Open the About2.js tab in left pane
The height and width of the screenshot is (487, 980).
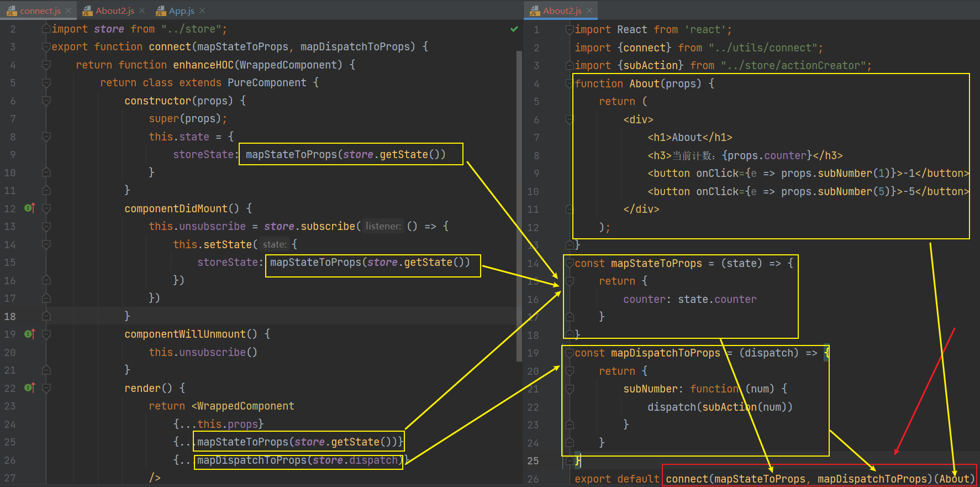tap(115, 11)
